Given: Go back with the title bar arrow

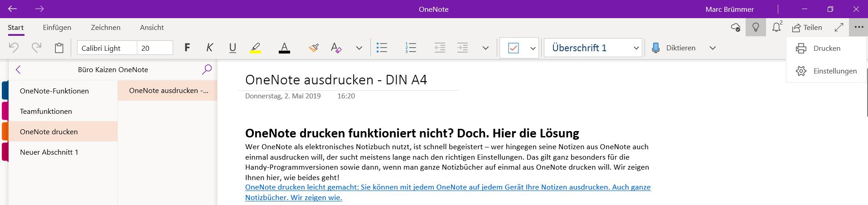Looking at the screenshot, I should (13, 9).
